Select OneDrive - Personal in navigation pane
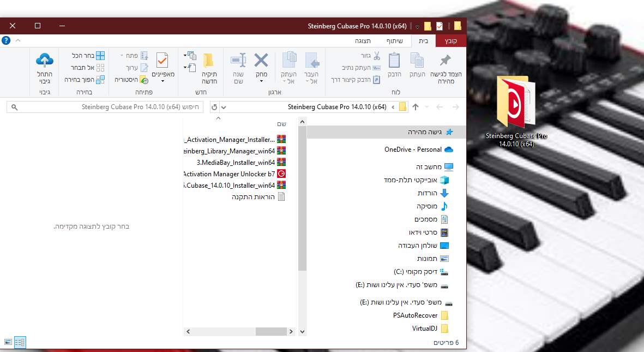Viewport: 644px width, 352px height. pyautogui.click(x=418, y=150)
